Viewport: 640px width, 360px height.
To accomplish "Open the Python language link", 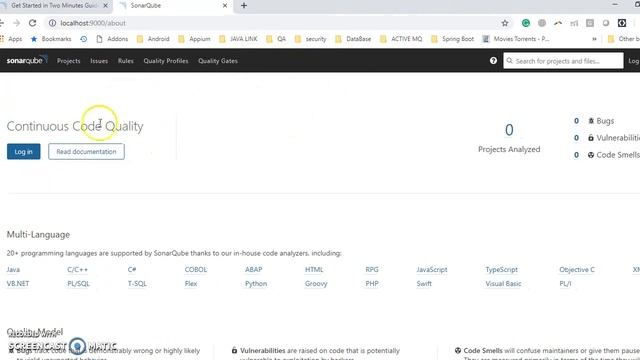I will [x=256, y=284].
